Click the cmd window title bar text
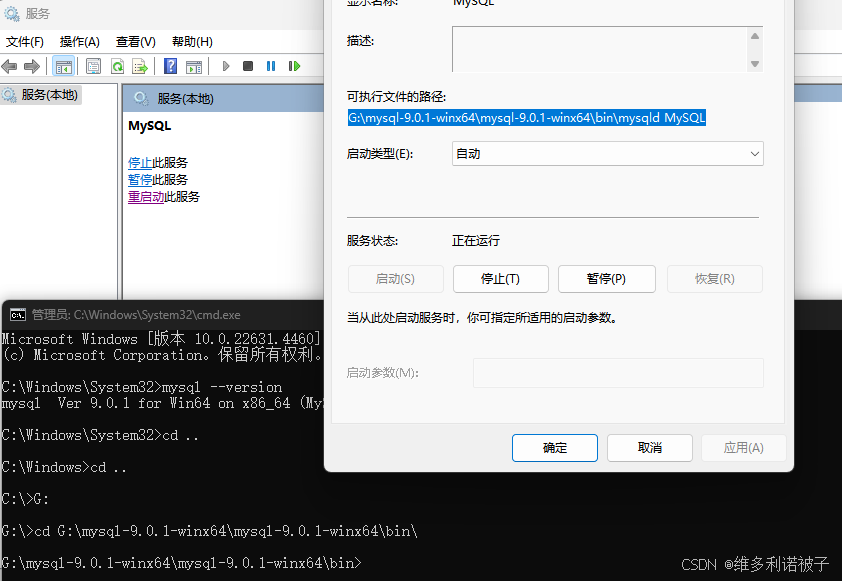 [136, 315]
